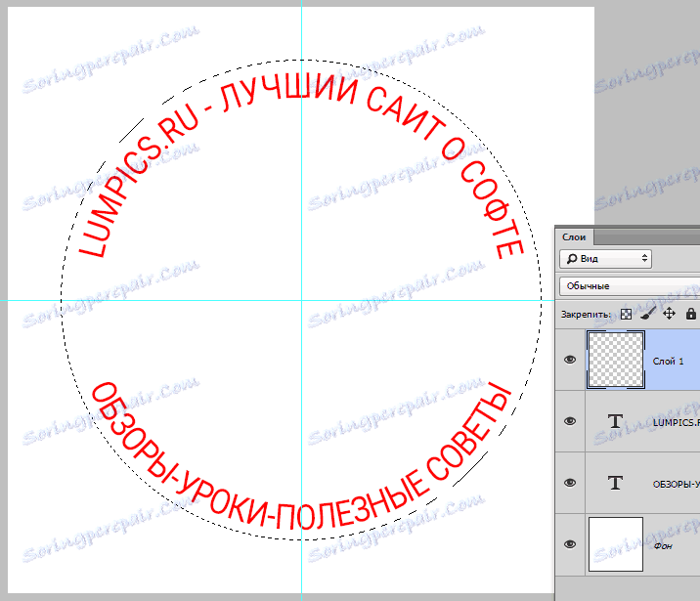This screenshot has width=700, height=601.
Task: Click the lock transparent pixels icon
Action: click(x=626, y=314)
